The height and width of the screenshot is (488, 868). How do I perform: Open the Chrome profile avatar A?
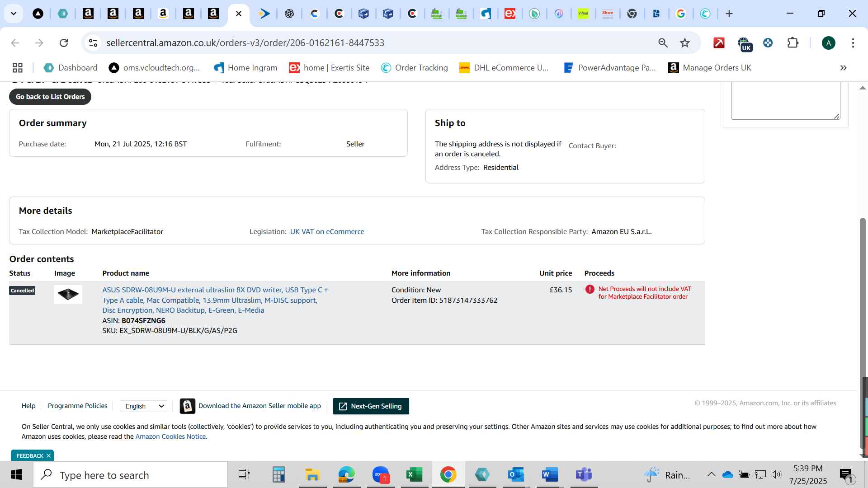coord(828,43)
